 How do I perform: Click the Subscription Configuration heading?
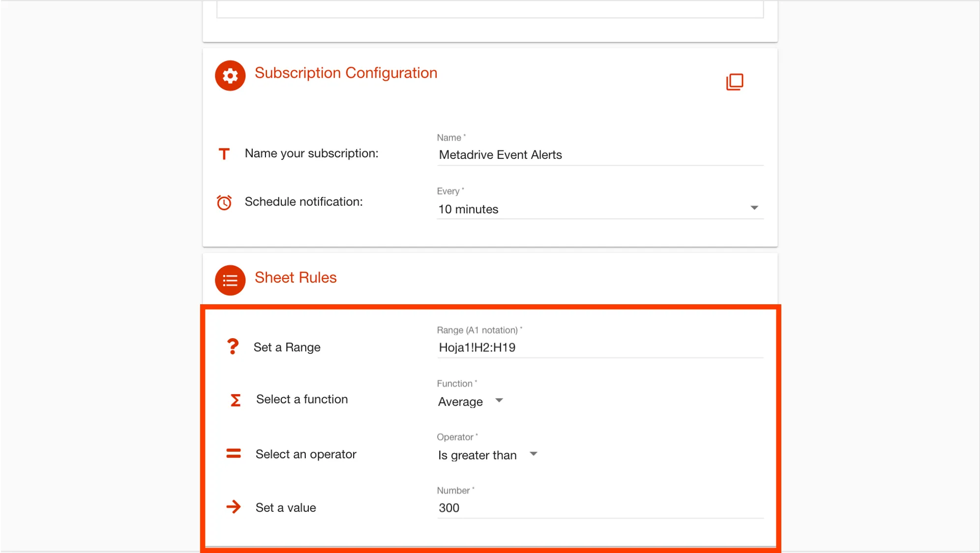(x=346, y=73)
